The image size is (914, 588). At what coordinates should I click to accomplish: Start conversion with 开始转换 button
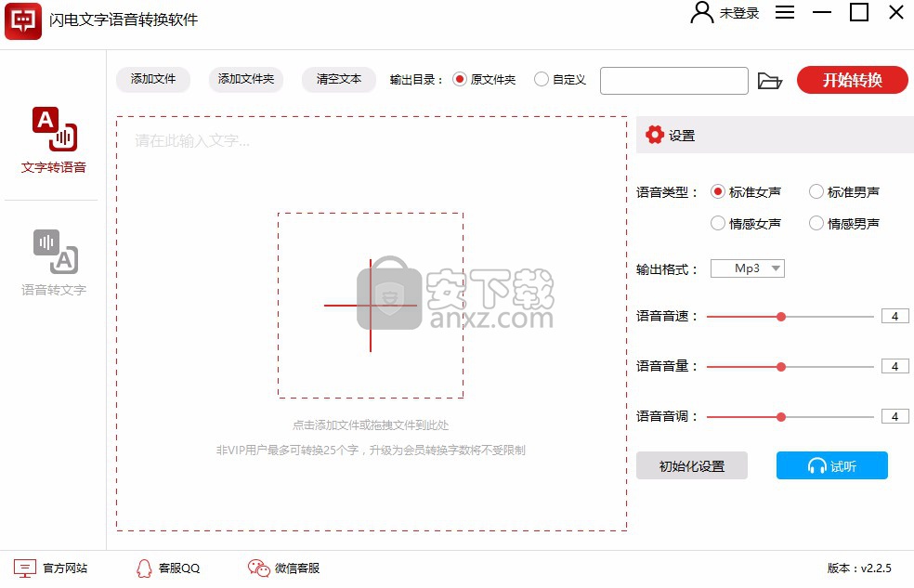pos(852,80)
